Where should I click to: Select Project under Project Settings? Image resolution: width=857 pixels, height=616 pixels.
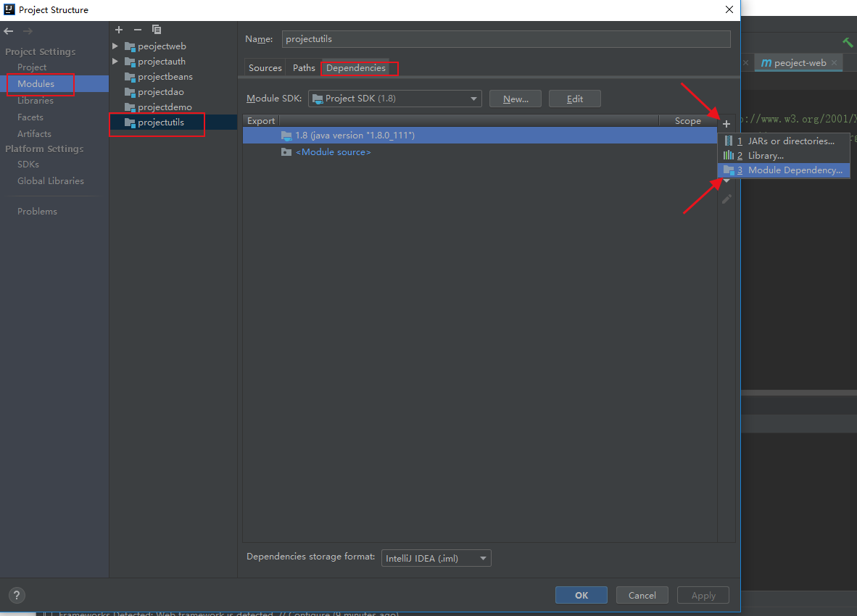[x=32, y=67]
